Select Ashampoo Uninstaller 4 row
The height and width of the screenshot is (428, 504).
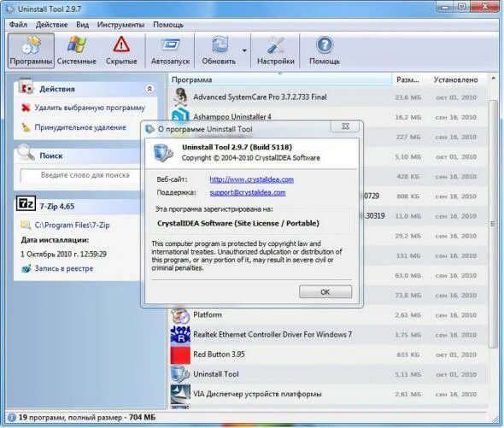point(328,117)
